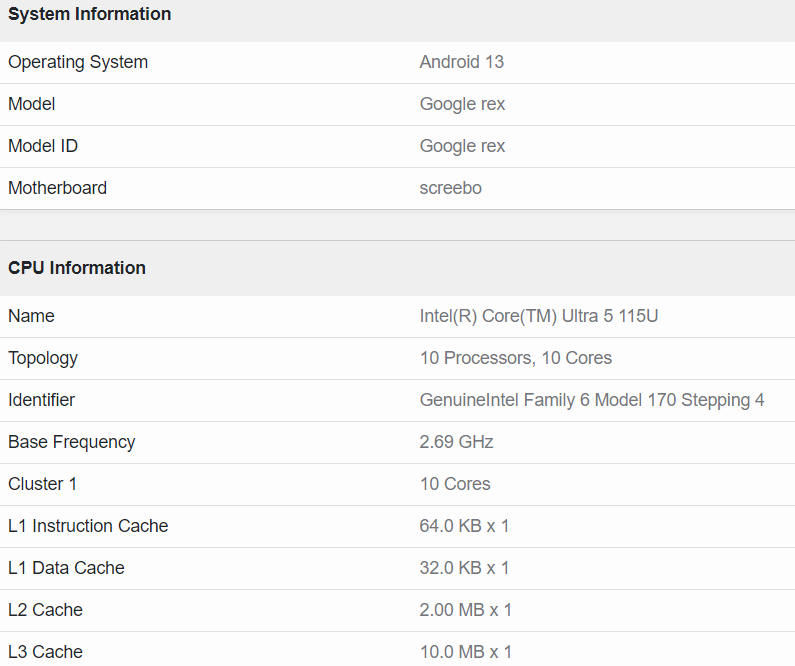Select the screebo motherboard value
795x666 pixels.
tap(450, 188)
